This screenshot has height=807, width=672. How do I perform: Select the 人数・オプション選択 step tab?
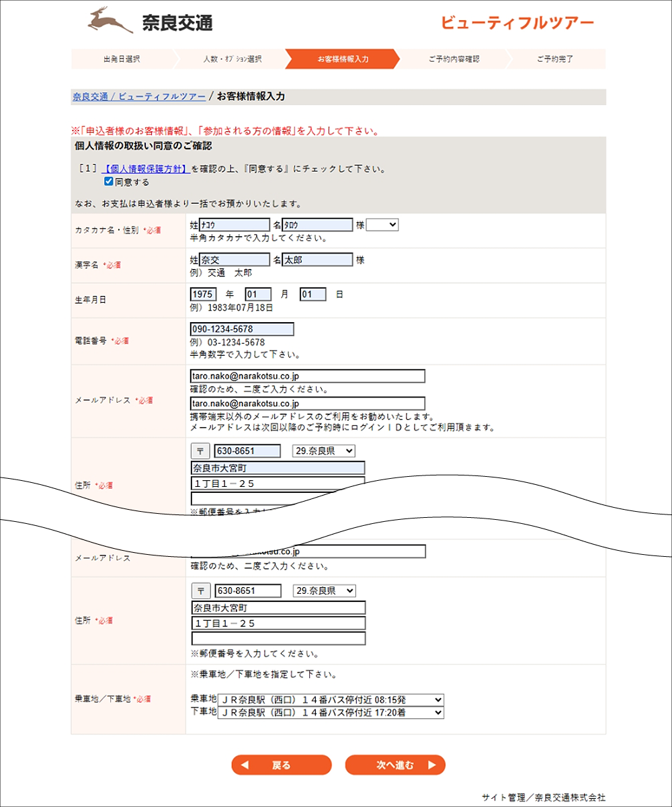click(232, 59)
